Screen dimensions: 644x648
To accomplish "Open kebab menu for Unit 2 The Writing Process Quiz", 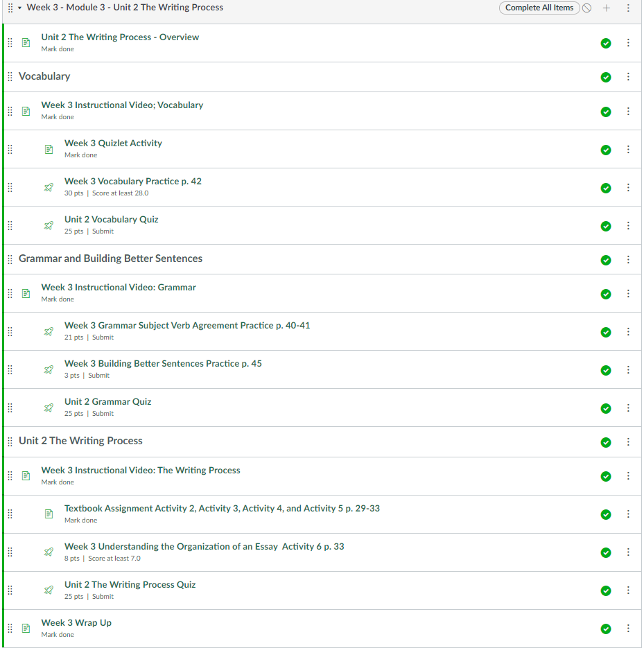I will (628, 590).
